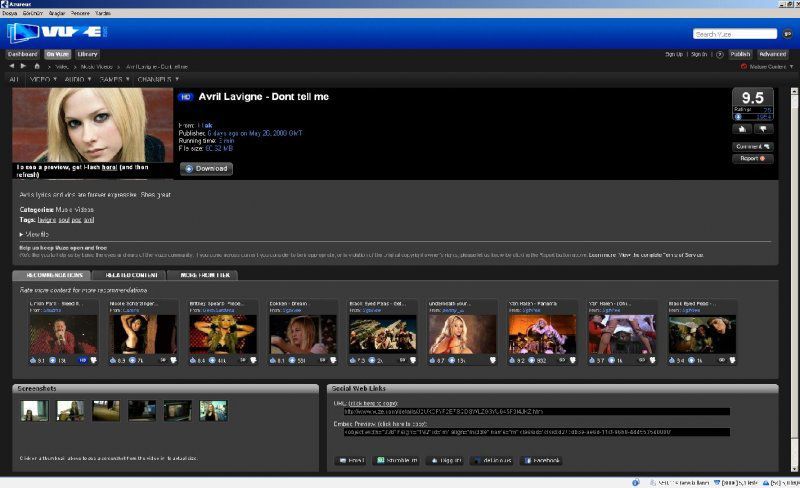This screenshot has width=800, height=488.
Task: Click the thumbs up rating icon
Action: coord(743,129)
